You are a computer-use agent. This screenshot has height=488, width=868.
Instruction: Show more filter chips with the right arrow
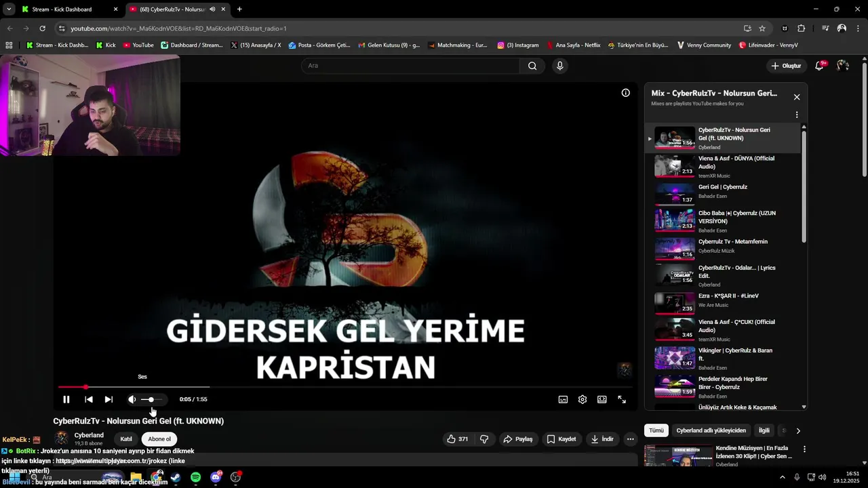click(798, 430)
